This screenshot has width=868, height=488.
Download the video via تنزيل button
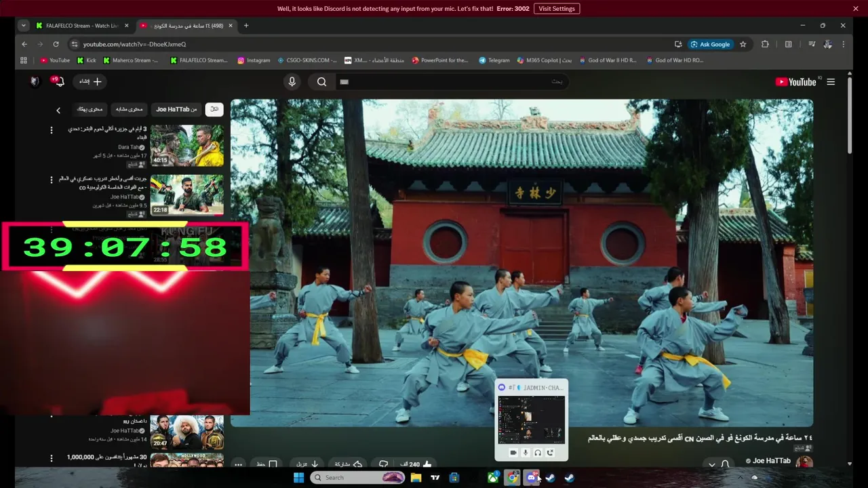coord(307,464)
